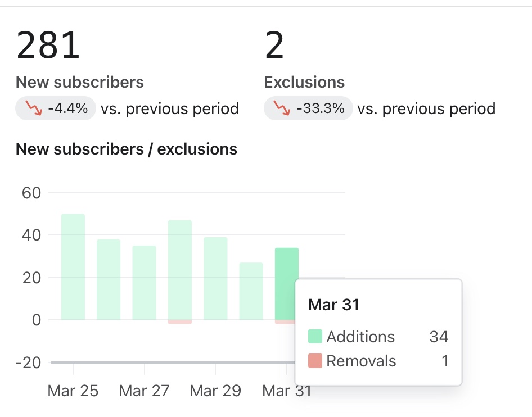
Task: Click the downward trend arrow beside -33.3%
Action: 282,108
